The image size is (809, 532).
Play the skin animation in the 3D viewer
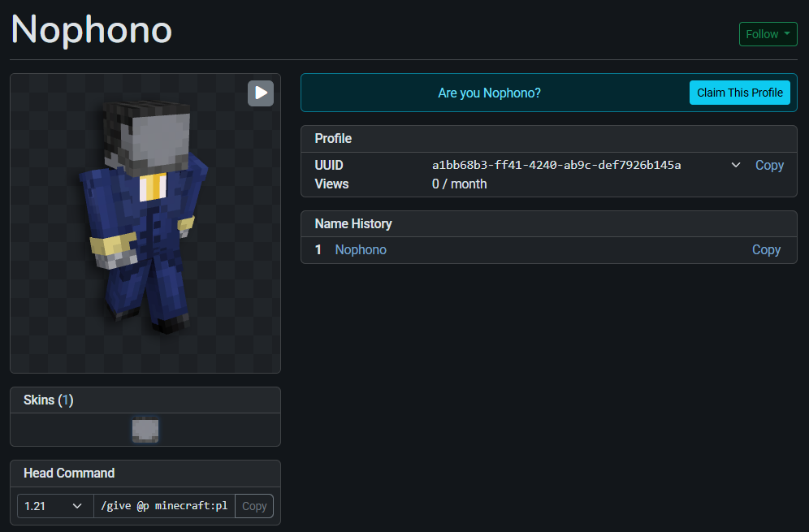pos(261,93)
